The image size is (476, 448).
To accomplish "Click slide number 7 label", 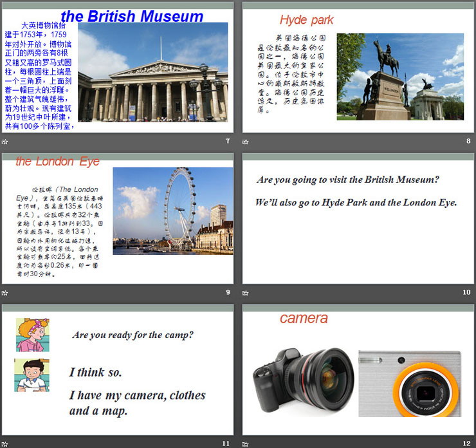I will click(228, 140).
